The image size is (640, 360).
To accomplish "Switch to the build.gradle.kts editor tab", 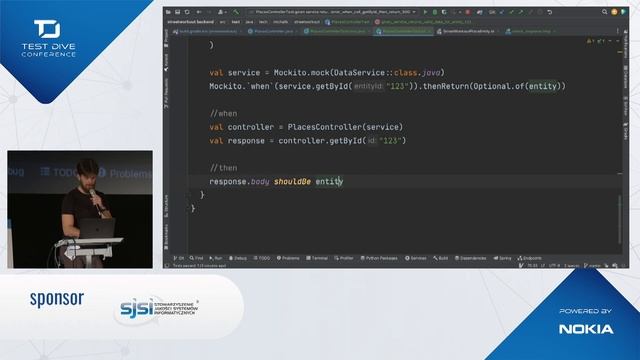I will [x=207, y=31].
